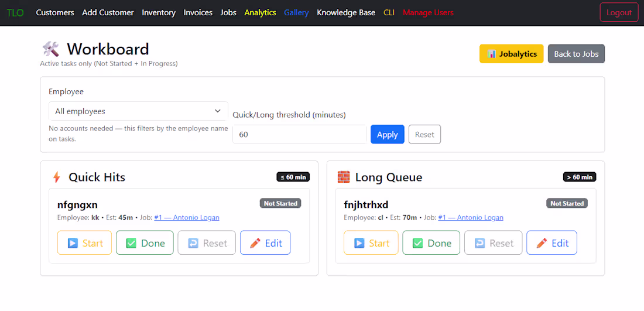
Task: Go to Manage Users
Action: 429,13
